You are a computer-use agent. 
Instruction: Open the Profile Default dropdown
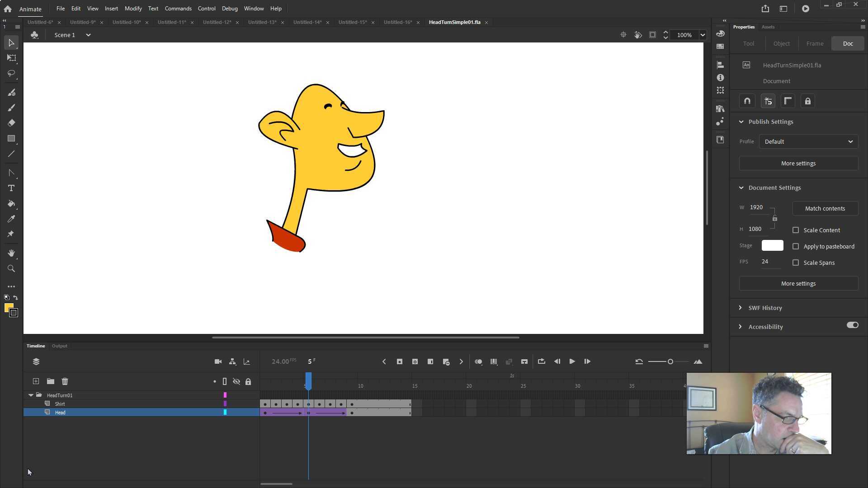[x=808, y=141]
